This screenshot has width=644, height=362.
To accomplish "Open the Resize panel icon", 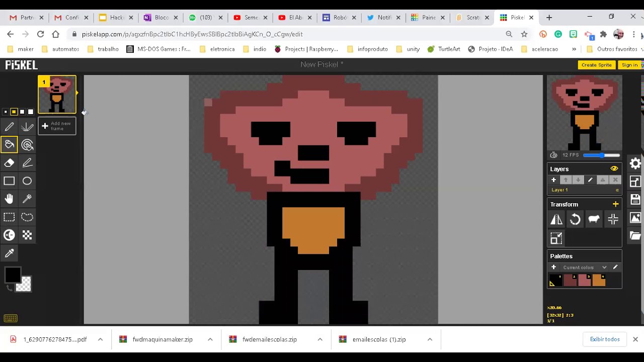I will 635,182.
